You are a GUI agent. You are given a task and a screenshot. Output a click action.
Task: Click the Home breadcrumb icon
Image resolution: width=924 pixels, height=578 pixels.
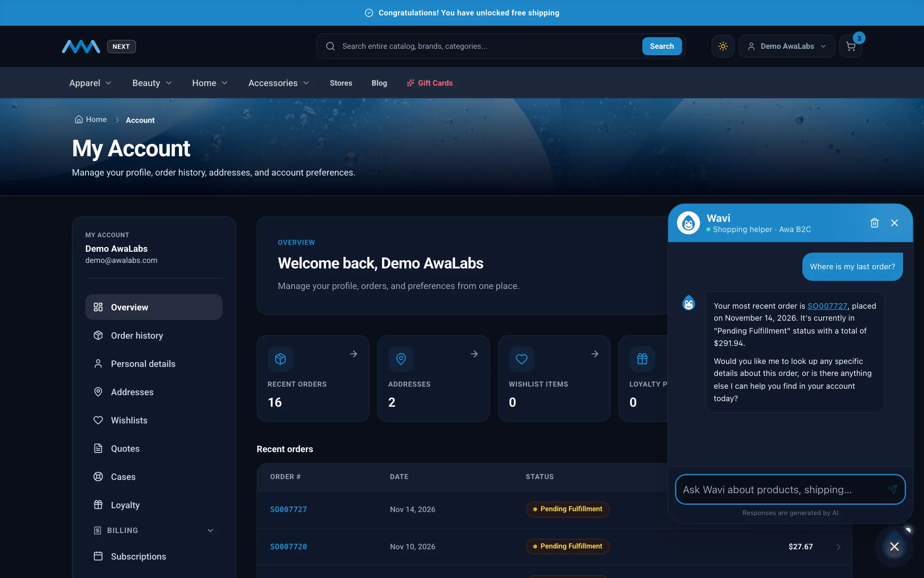click(x=79, y=119)
